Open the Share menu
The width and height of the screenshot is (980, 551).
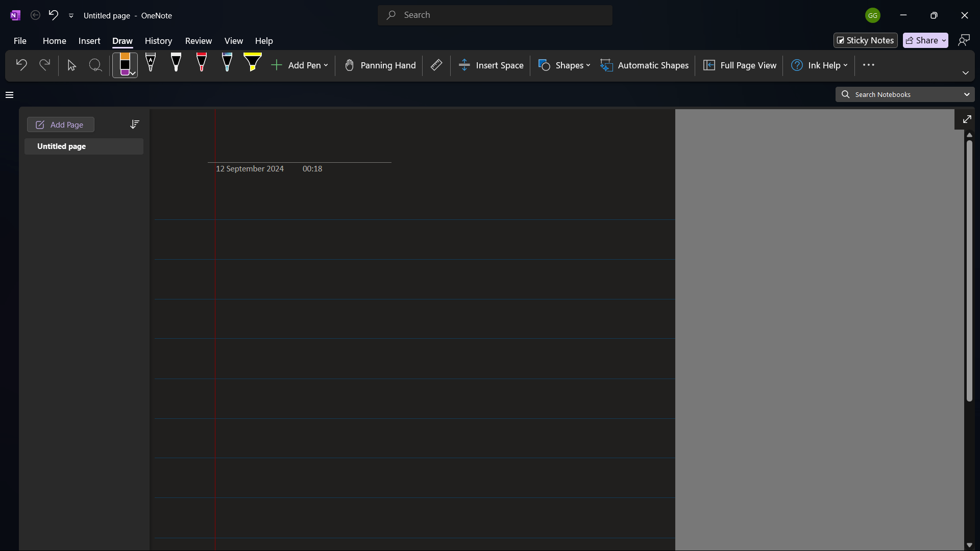click(x=925, y=40)
